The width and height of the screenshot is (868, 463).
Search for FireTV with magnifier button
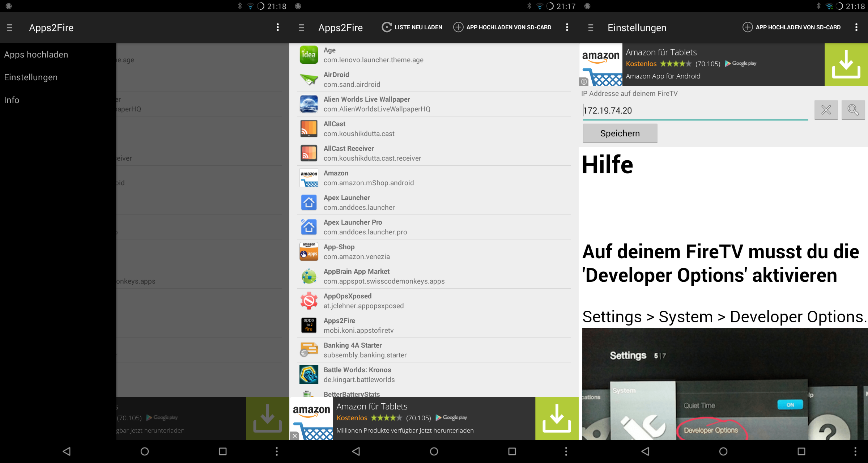pos(853,110)
